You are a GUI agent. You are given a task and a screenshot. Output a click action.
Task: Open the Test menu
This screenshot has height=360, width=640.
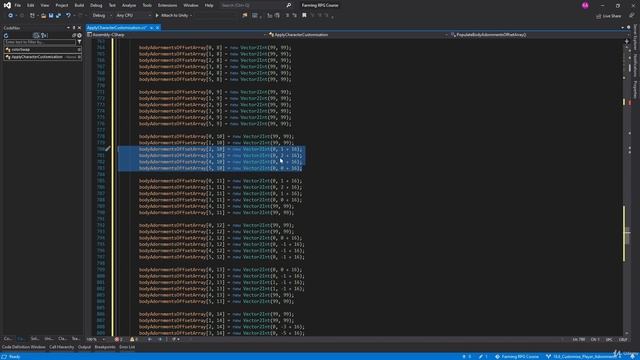(112, 5)
